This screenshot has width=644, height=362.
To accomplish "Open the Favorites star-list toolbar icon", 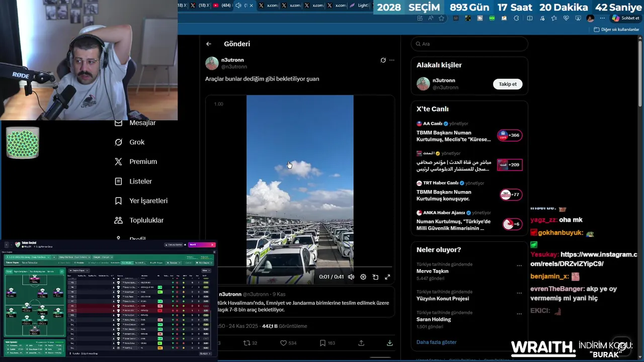I will 554,18.
